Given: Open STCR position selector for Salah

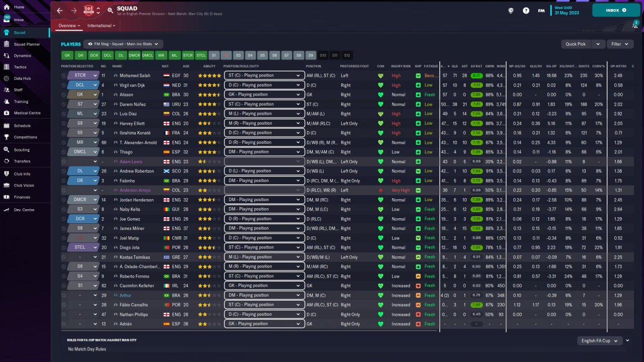Looking at the screenshot, I should [83, 75].
